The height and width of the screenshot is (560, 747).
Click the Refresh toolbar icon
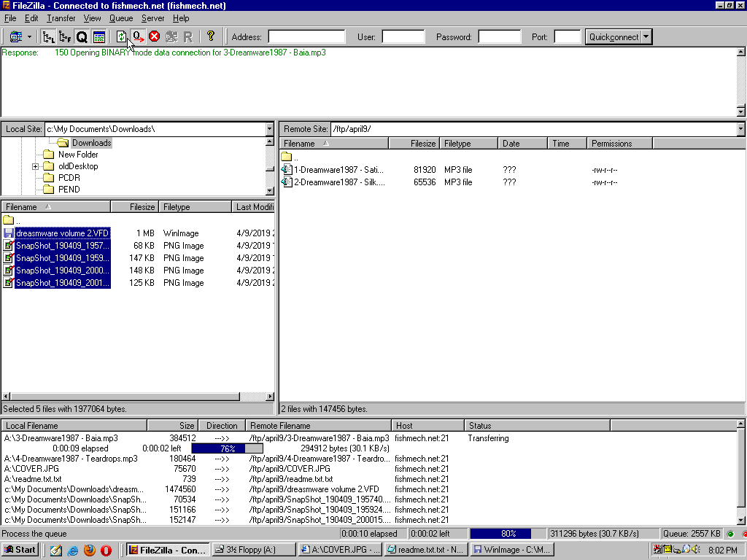[x=122, y=36]
